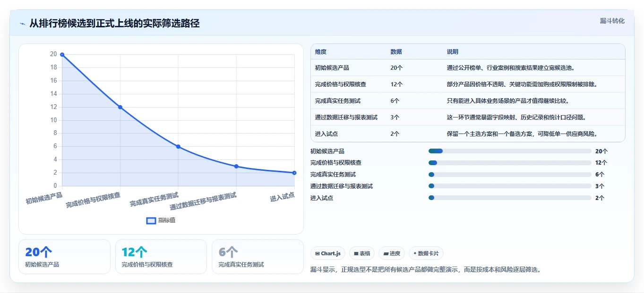Screen dimensions: 644x293
Task: Click the 6个 cell in the table
Action: click(395, 101)
